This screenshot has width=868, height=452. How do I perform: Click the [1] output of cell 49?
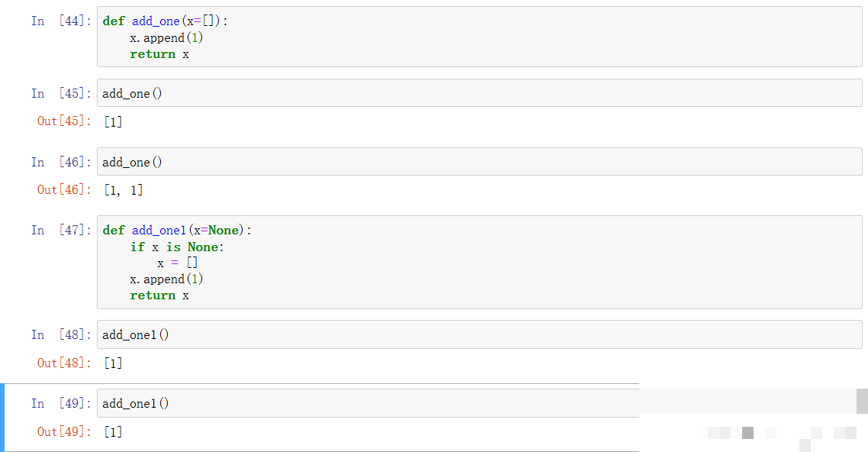(x=113, y=432)
